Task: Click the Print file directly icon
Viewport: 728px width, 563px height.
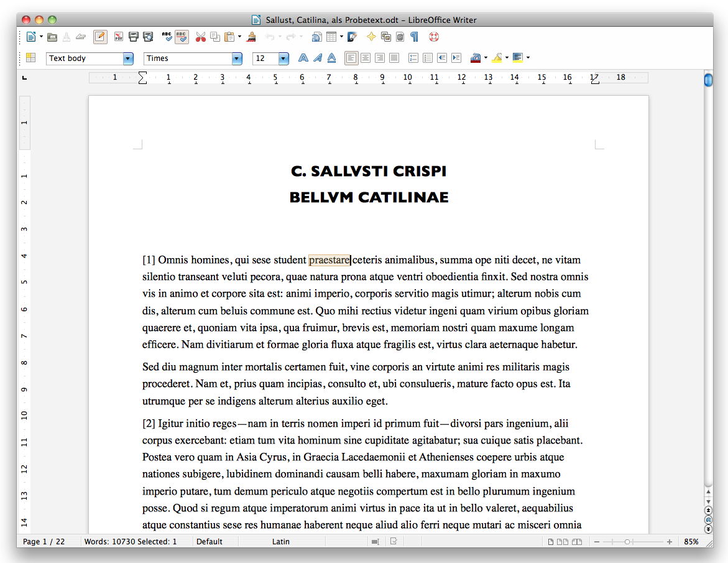Action: [134, 37]
